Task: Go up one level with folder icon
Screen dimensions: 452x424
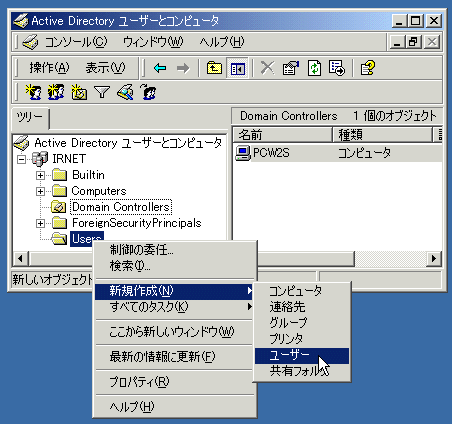Action: point(214,68)
